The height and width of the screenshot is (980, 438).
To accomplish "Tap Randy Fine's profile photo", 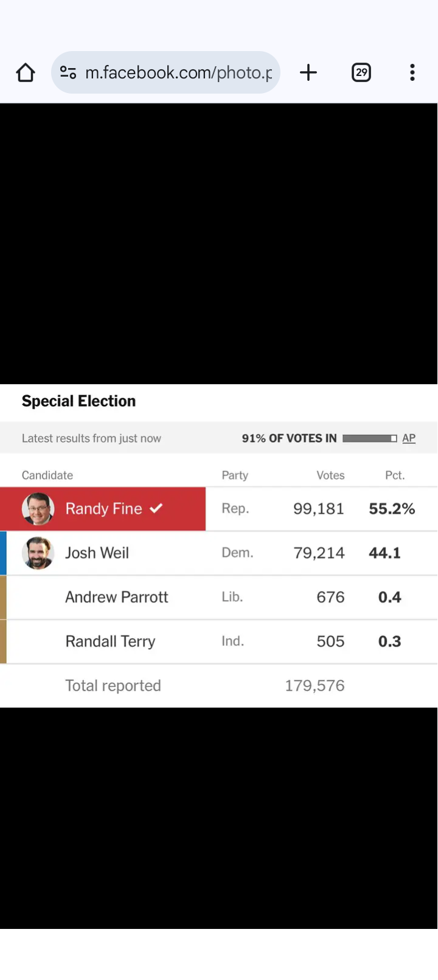I will point(38,509).
